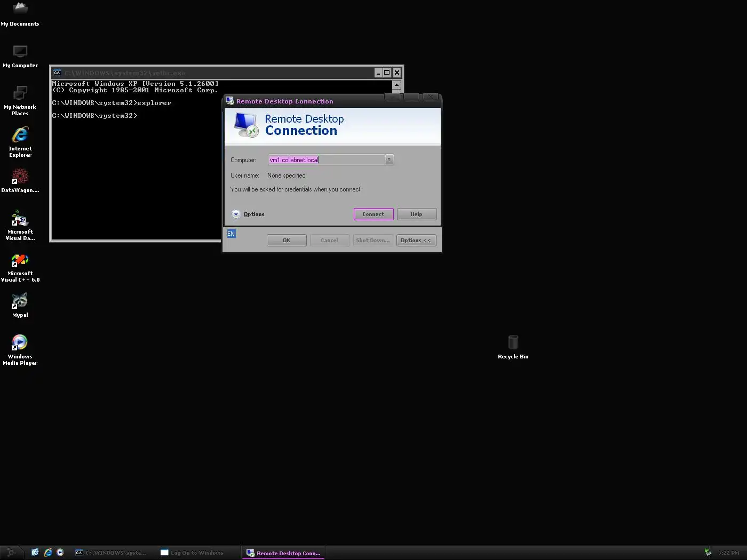Select the Recycle Bin icon
This screenshot has height=560, width=747.
coord(513,347)
